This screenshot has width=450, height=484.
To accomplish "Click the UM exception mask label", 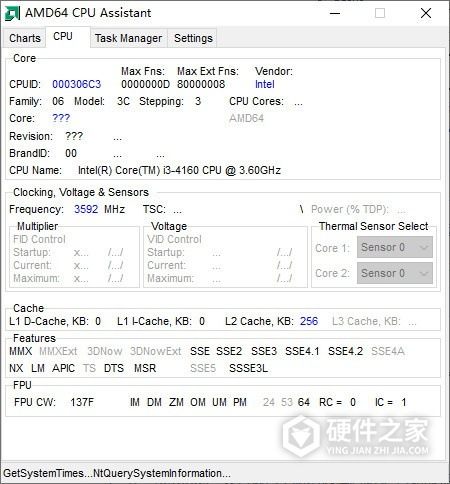I will coord(219,402).
